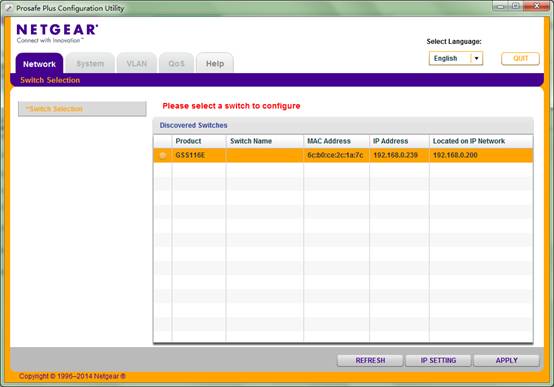Click the QUIT button
554x387 pixels.
coord(520,58)
